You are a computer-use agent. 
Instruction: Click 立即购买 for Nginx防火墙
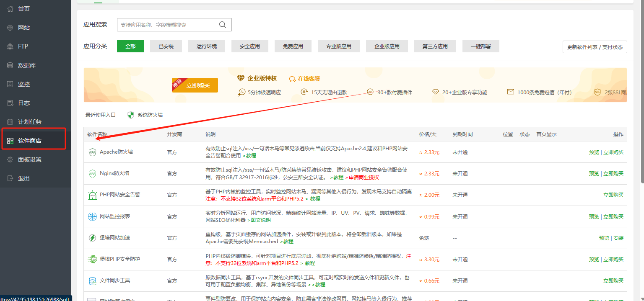[x=613, y=173]
